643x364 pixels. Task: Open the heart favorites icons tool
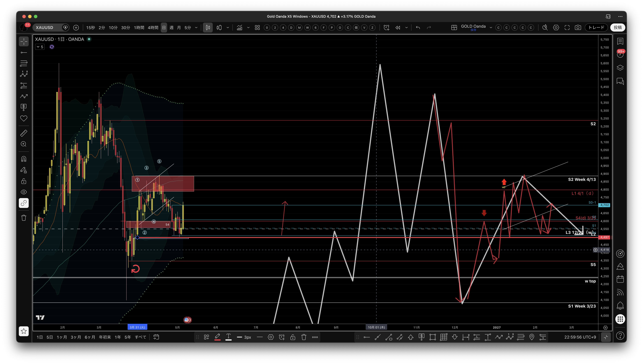[x=24, y=118]
